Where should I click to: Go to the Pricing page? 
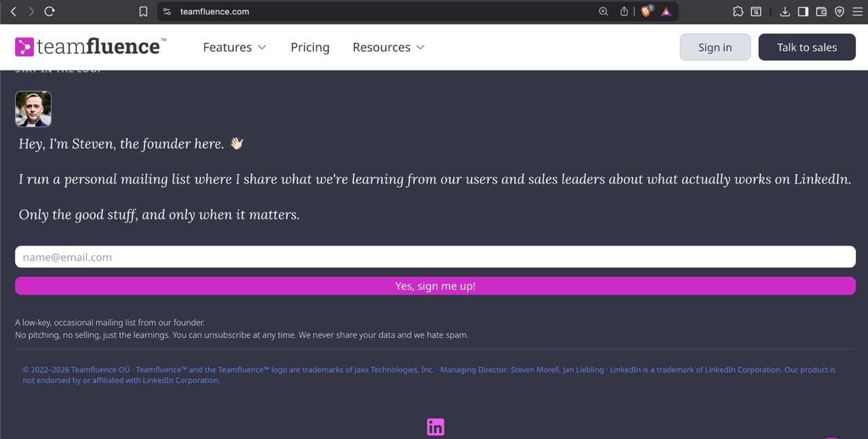pyautogui.click(x=310, y=47)
